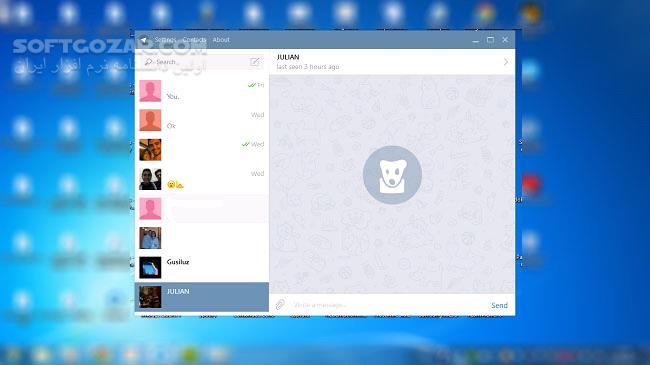Expand JULIAN profile info with chevron
Image resolution: width=650 pixels, height=365 pixels.
tap(505, 62)
